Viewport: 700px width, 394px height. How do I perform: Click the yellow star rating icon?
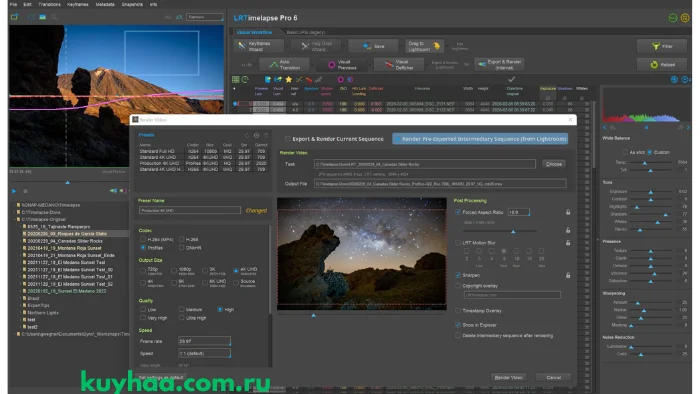tap(288, 79)
